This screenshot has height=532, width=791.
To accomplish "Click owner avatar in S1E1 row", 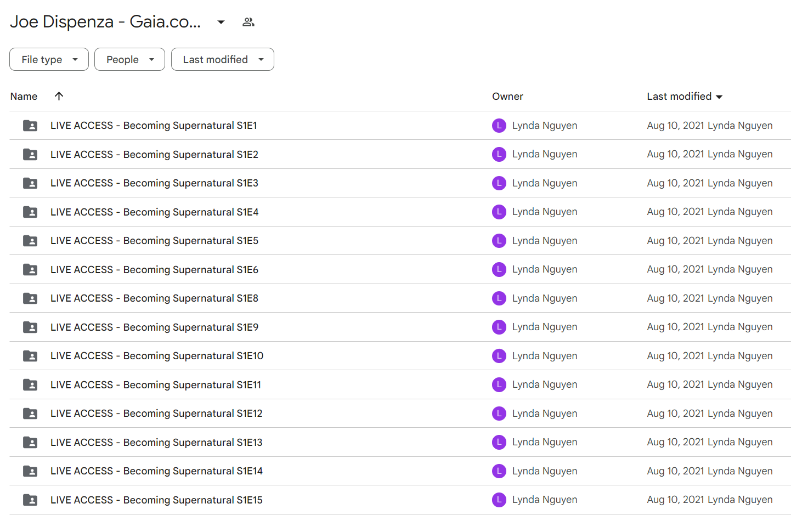I will (x=499, y=126).
